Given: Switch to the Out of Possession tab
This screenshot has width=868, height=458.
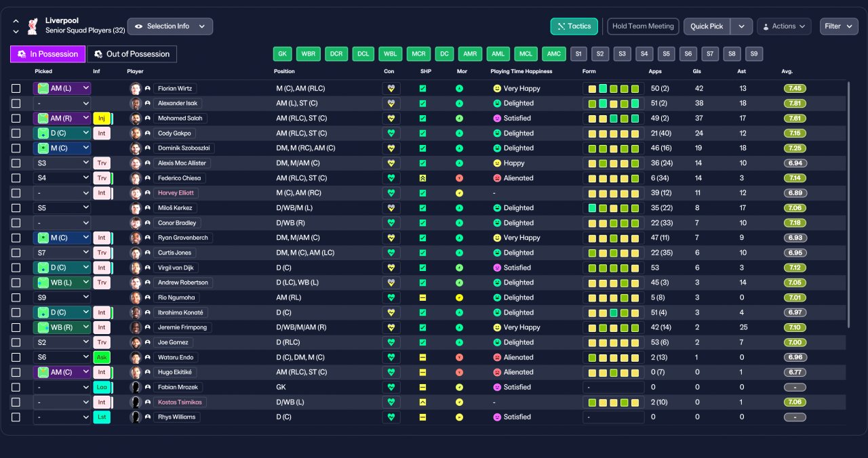Looking at the screenshot, I should 132,54.
